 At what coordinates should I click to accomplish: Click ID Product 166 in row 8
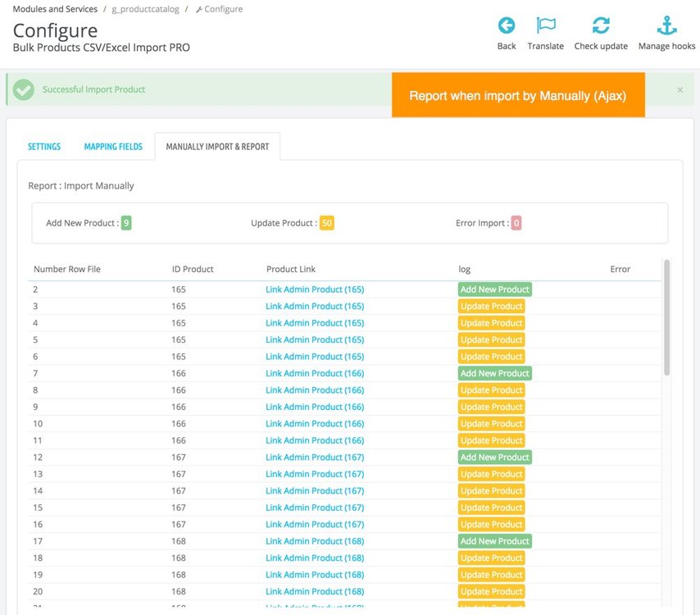pos(179,390)
